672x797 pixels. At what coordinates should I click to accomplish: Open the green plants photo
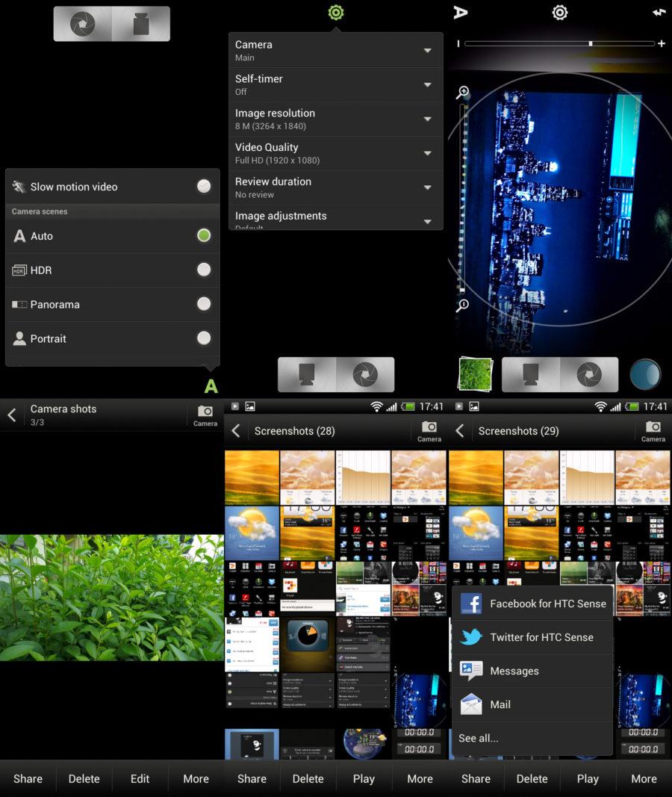pyautogui.click(x=112, y=598)
